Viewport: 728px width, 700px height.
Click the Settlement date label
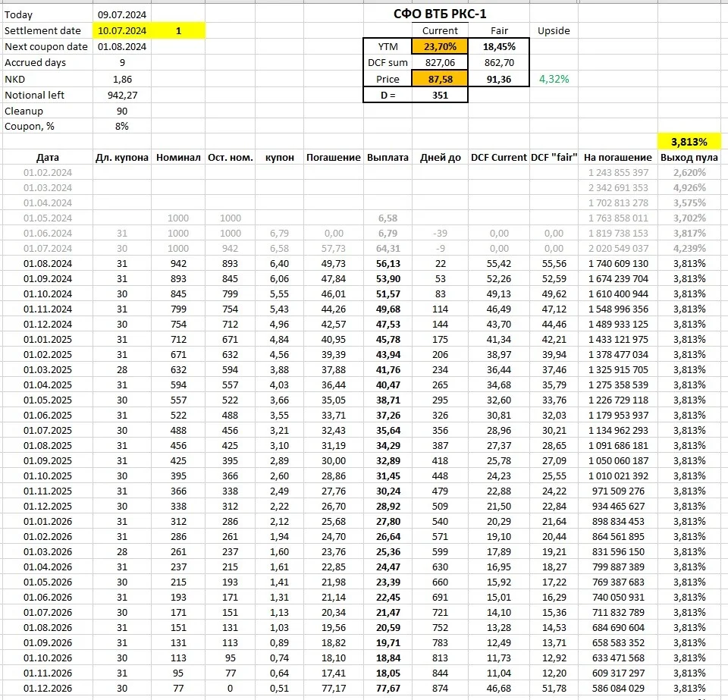42,30
